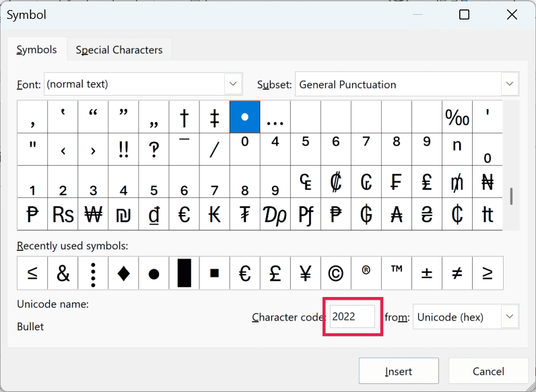Choose the fraction slash symbol
The image size is (536, 392).
point(215,149)
